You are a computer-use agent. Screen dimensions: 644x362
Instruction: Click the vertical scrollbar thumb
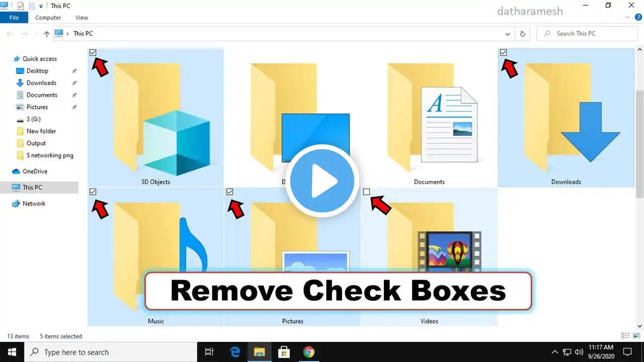[x=639, y=143]
